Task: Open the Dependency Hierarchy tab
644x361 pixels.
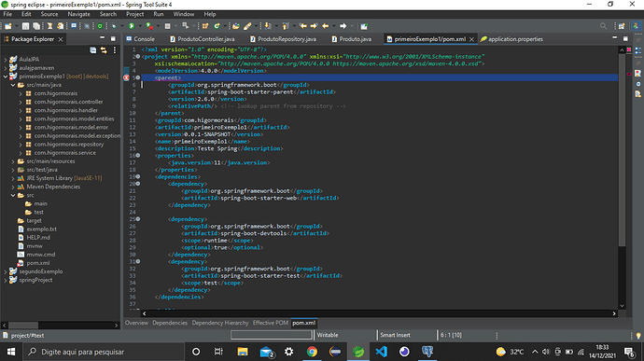Action: pyautogui.click(x=220, y=323)
